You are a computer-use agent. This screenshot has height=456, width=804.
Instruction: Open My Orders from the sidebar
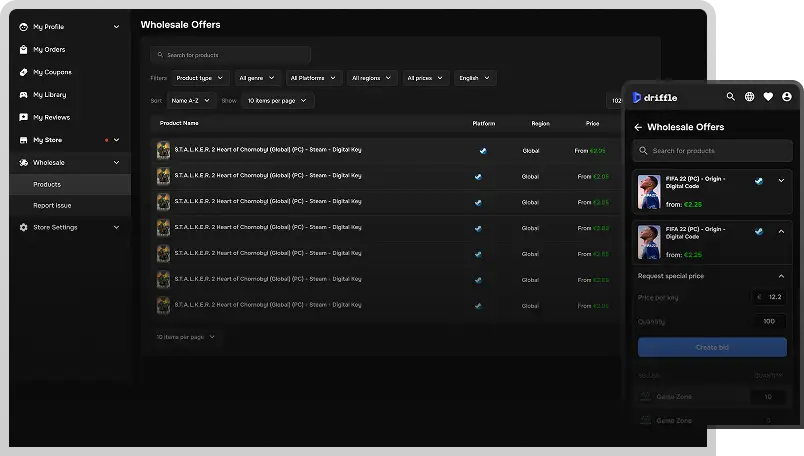point(49,49)
